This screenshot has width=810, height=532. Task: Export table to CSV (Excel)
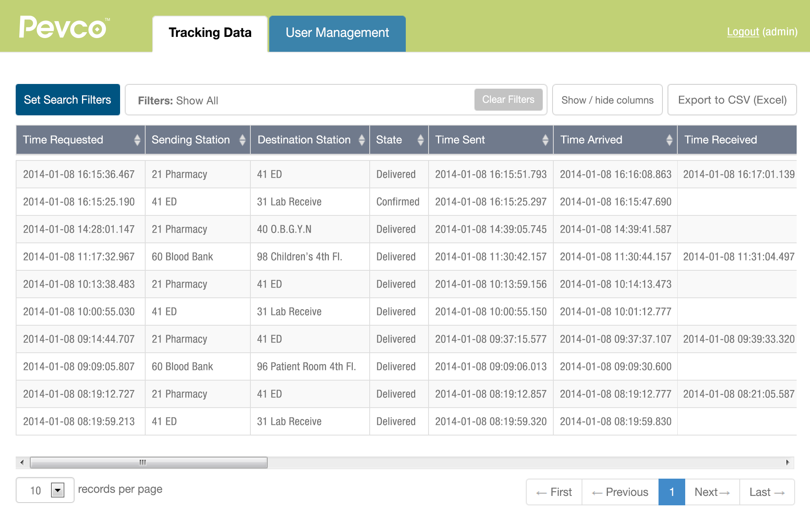tap(732, 100)
